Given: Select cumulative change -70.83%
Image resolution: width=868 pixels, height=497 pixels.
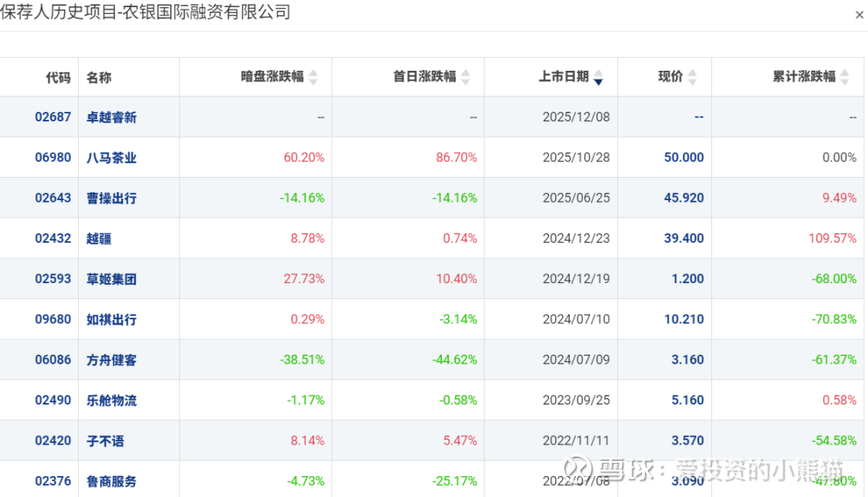Looking at the screenshot, I should point(834,319).
